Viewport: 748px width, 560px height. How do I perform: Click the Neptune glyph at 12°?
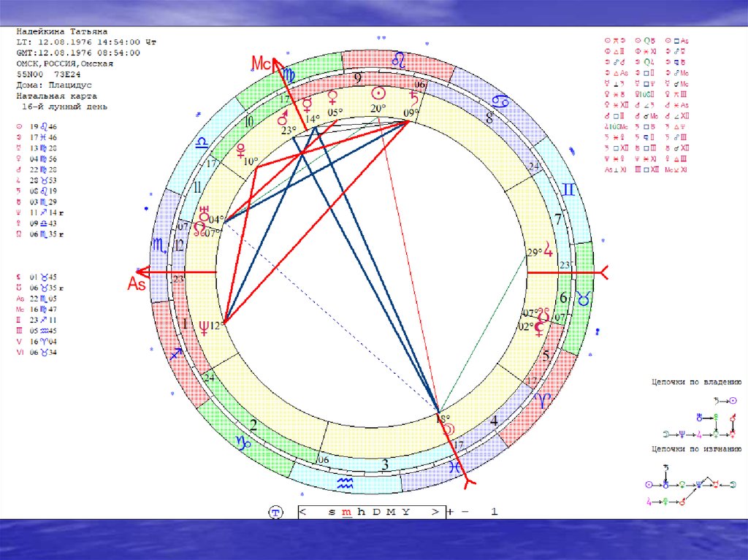click(205, 326)
